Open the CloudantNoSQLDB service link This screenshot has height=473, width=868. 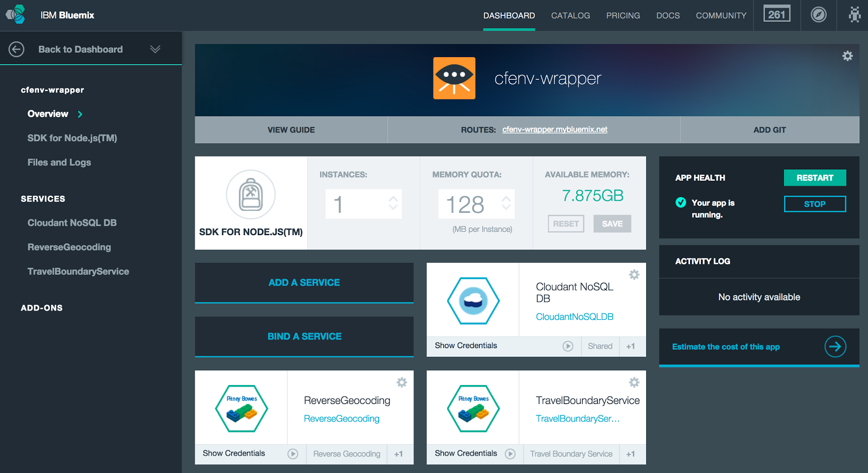(575, 317)
